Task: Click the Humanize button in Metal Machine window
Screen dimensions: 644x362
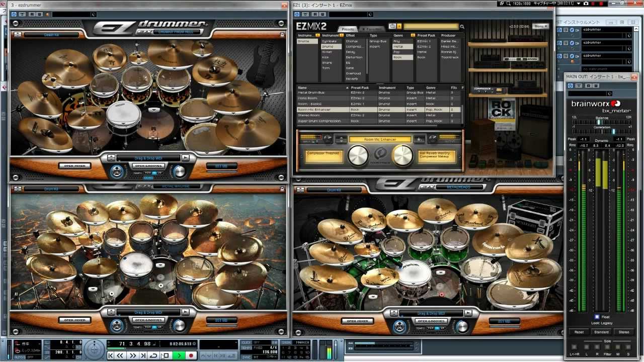Action: [117, 325]
